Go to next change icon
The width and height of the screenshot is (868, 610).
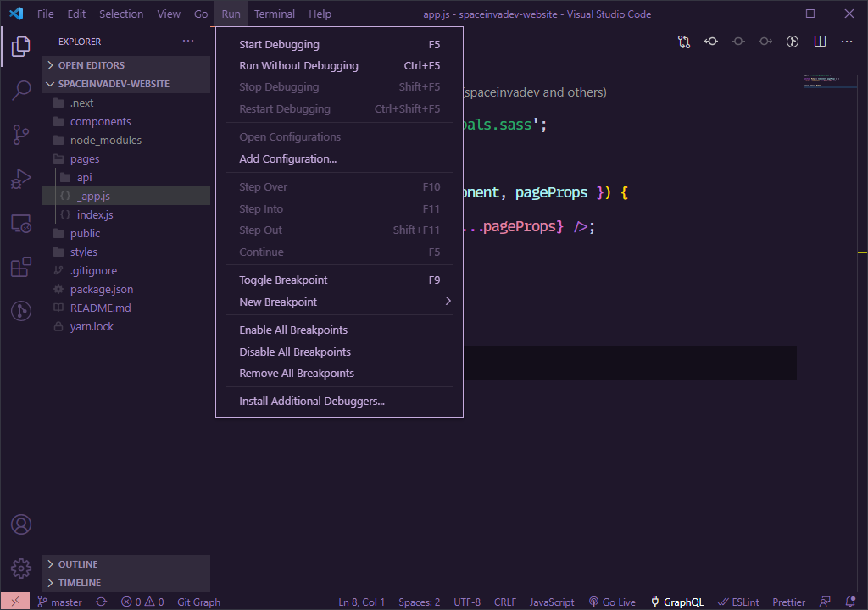coord(765,42)
